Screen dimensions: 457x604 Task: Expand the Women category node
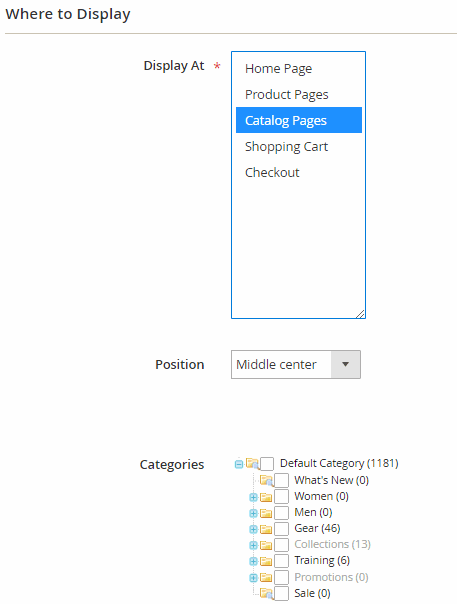coord(253,497)
